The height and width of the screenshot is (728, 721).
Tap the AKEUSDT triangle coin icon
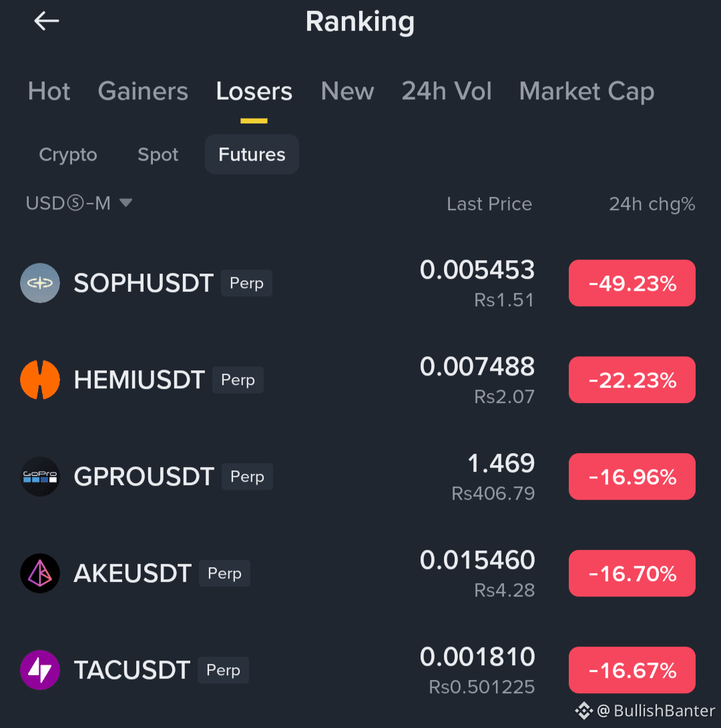[x=40, y=573]
